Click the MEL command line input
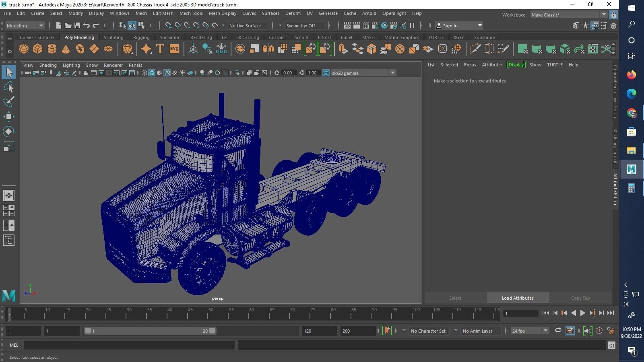This screenshot has width=644, height=362. (x=129, y=345)
